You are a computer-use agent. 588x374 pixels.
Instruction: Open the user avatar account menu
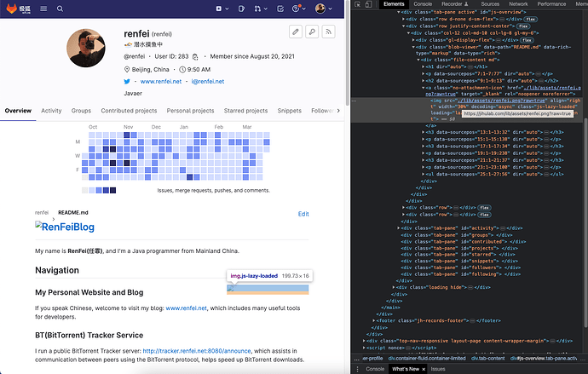click(324, 9)
